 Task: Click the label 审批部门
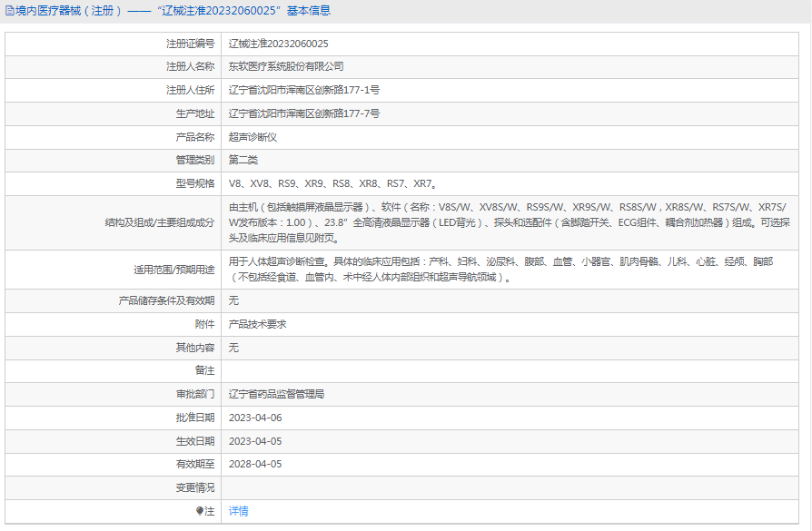coord(194,394)
